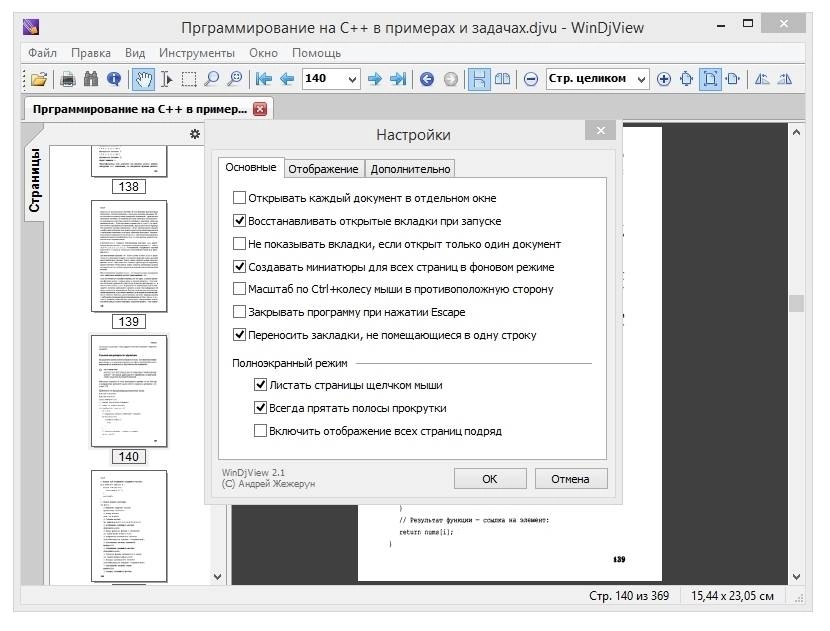Select page 140 thumbnail
Screen dimensions: 830x631
(129, 391)
